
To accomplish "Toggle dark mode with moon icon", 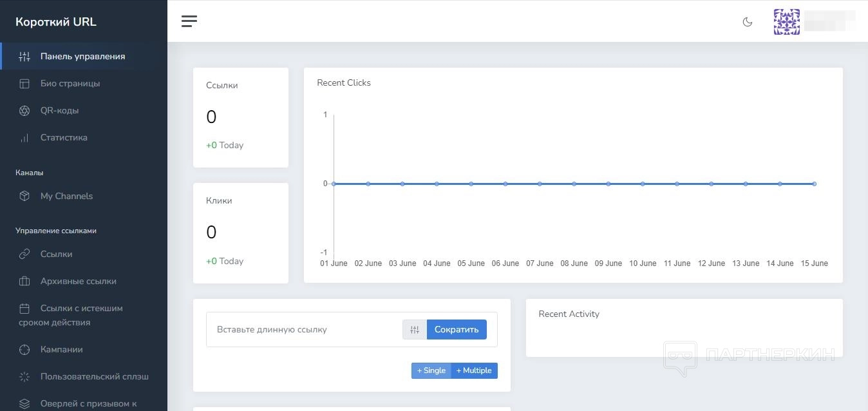I will (x=748, y=22).
